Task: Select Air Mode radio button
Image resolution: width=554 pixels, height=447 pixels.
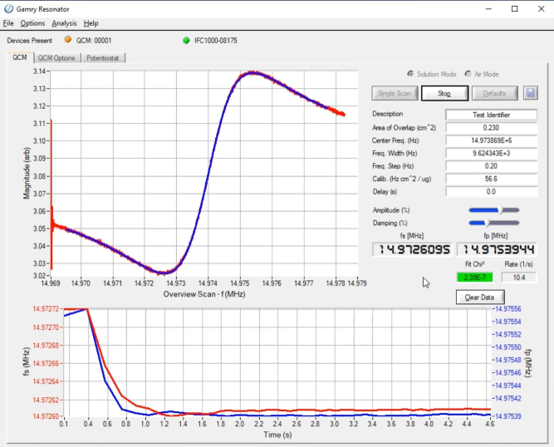Action: [x=468, y=73]
